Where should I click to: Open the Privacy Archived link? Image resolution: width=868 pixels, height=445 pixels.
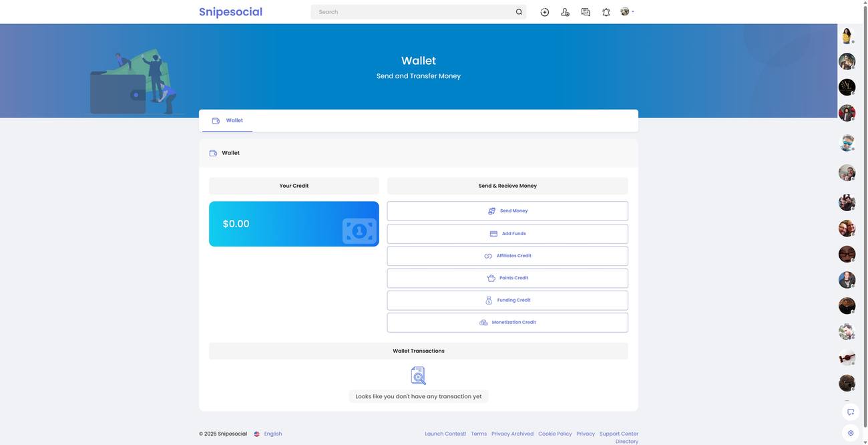(x=513, y=434)
